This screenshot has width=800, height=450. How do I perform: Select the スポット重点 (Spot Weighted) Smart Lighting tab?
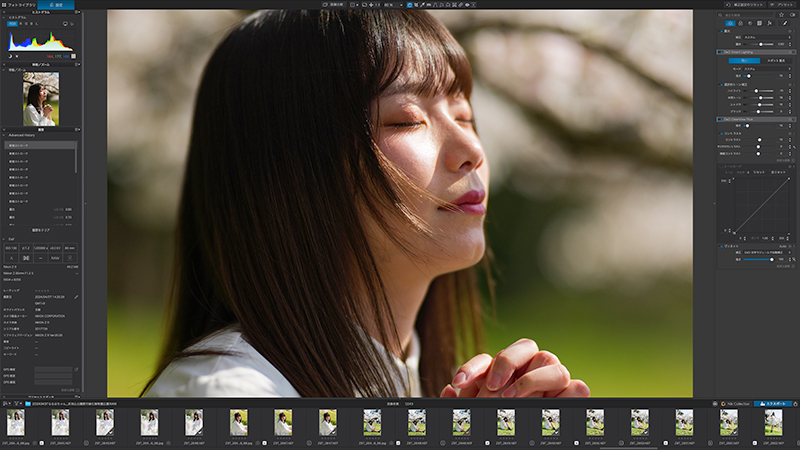[x=776, y=61]
